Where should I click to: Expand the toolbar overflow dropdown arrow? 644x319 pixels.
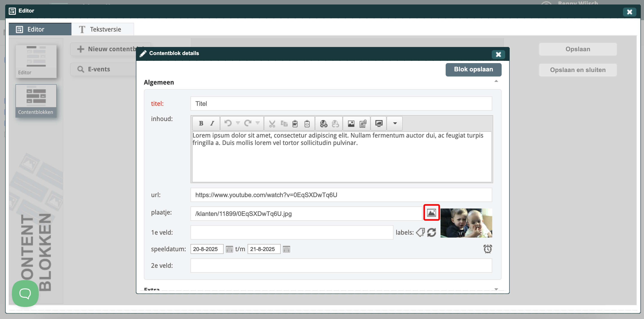click(395, 123)
